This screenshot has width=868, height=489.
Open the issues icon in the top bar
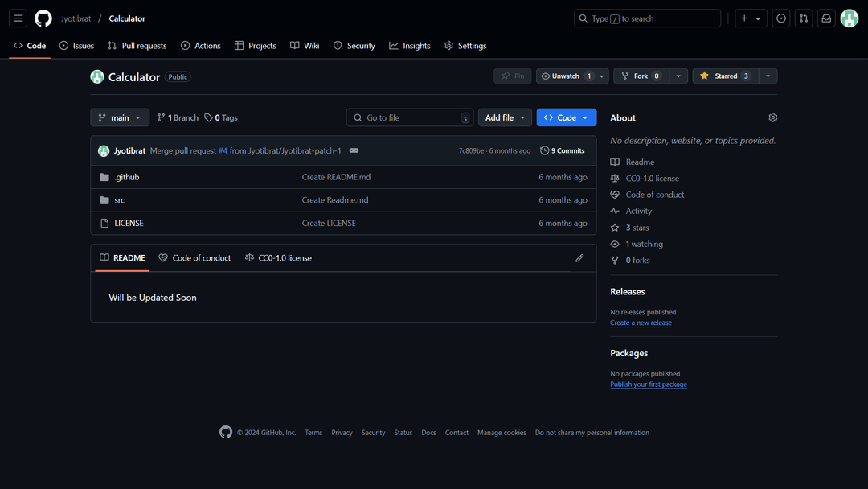click(x=780, y=18)
